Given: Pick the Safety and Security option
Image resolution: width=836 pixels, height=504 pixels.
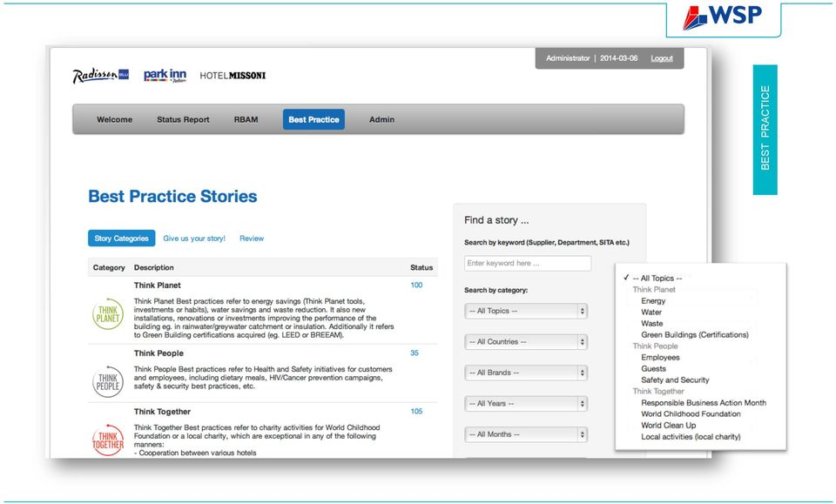Looking at the screenshot, I should pos(675,380).
